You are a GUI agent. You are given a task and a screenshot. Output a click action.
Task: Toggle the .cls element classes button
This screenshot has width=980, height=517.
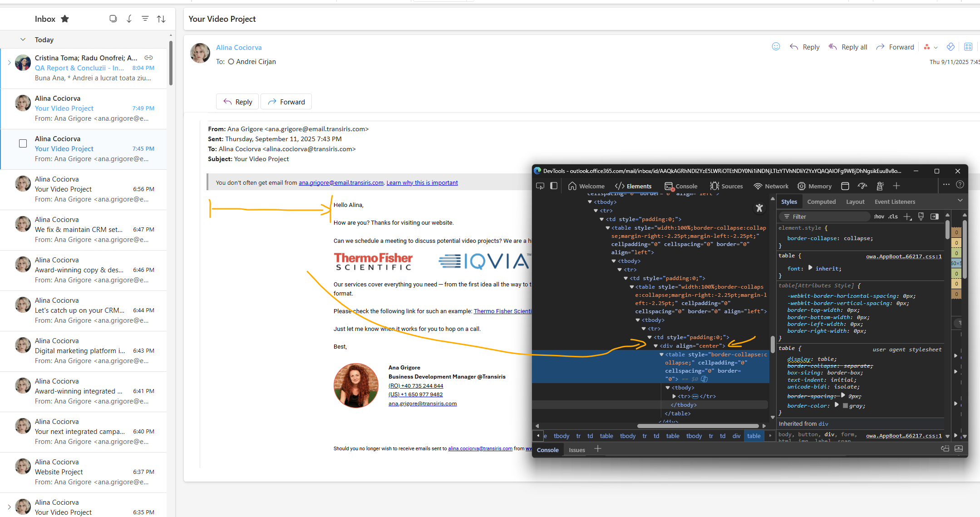pyautogui.click(x=893, y=217)
